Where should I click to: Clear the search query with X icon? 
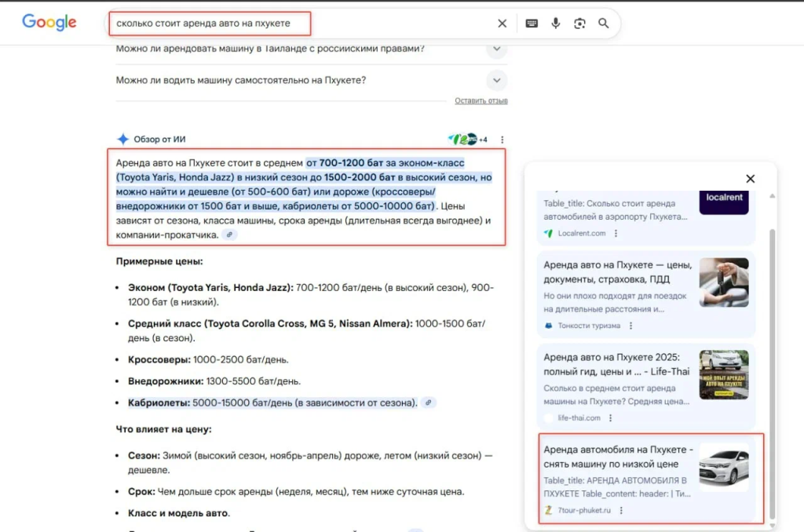502,24
